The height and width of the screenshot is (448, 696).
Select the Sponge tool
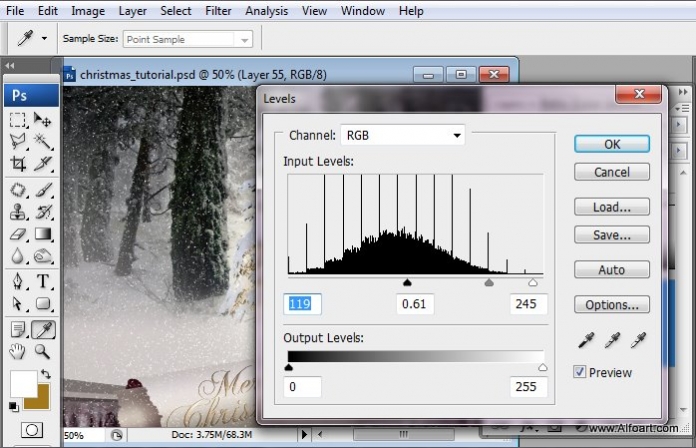pyautogui.click(x=43, y=256)
